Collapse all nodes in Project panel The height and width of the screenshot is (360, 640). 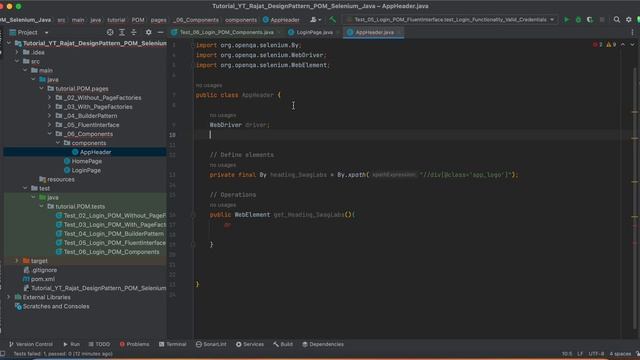[x=133, y=32]
